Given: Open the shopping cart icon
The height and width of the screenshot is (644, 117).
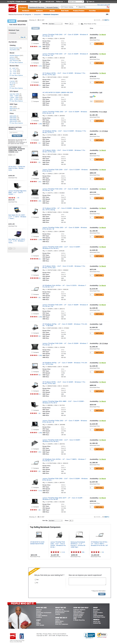Looking at the screenshot, I should point(87,1).
